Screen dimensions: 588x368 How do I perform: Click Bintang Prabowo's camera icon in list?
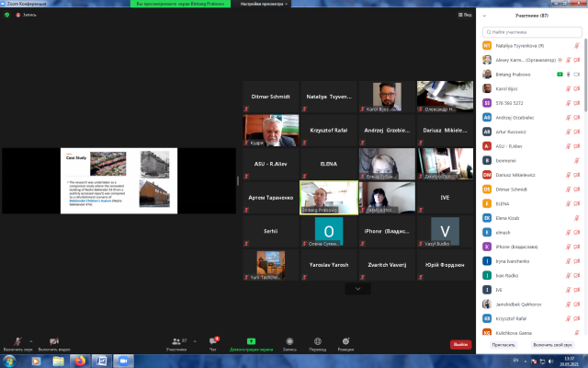pos(577,75)
